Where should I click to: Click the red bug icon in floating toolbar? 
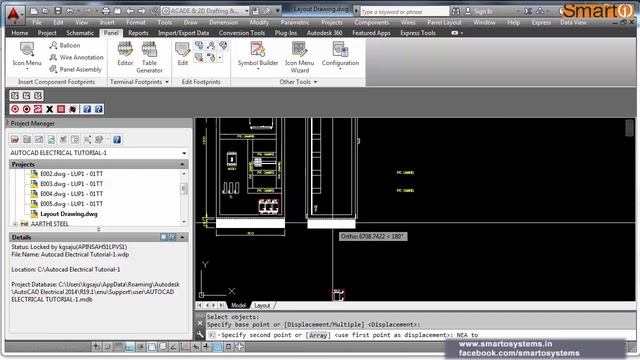pyautogui.click(x=73, y=109)
